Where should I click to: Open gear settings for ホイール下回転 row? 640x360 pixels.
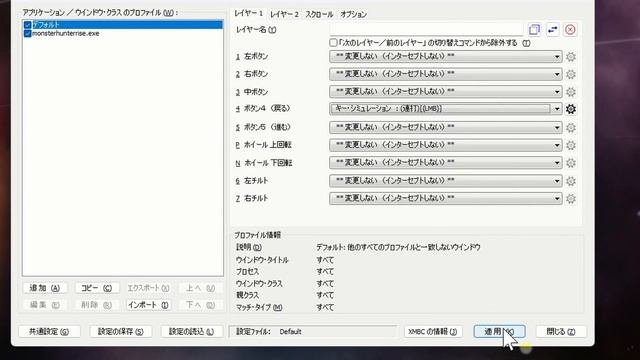(x=571, y=163)
